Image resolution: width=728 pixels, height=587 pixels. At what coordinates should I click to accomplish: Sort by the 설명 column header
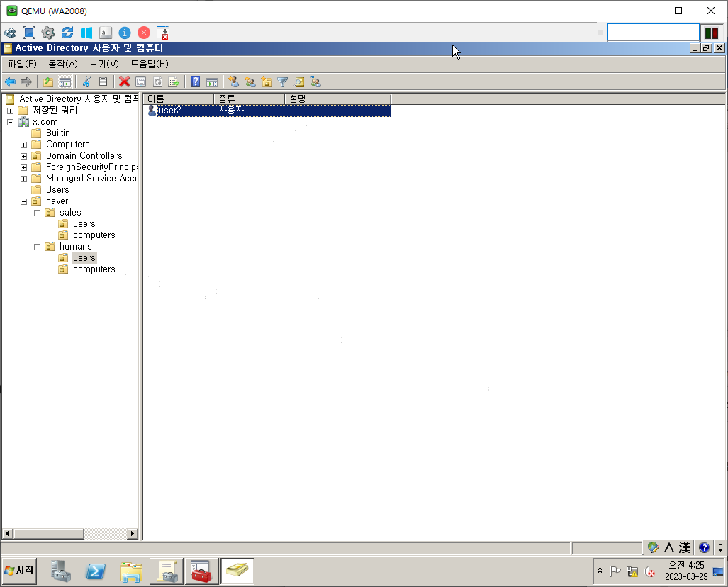point(338,99)
